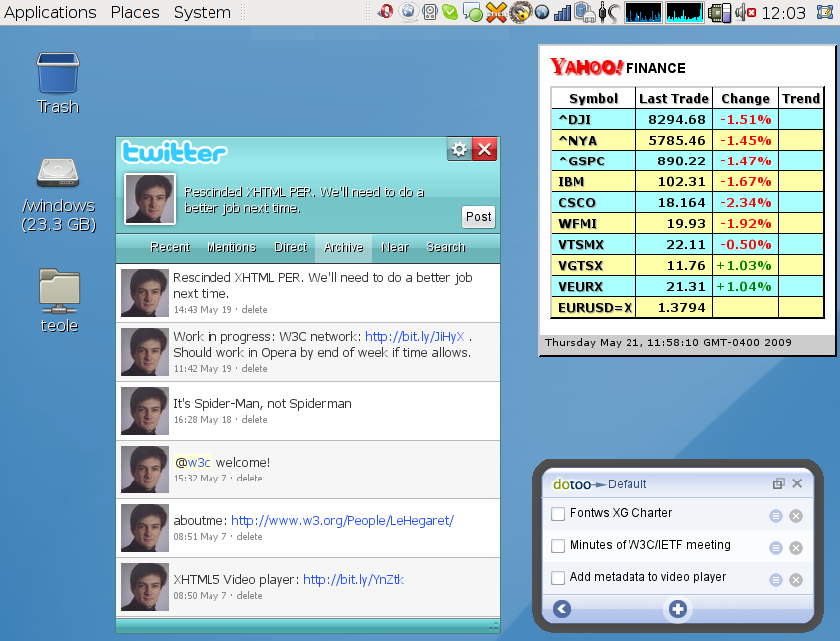The height and width of the screenshot is (641, 840).
Task: Select the Search tab in Twitter widget
Action: [x=446, y=247]
